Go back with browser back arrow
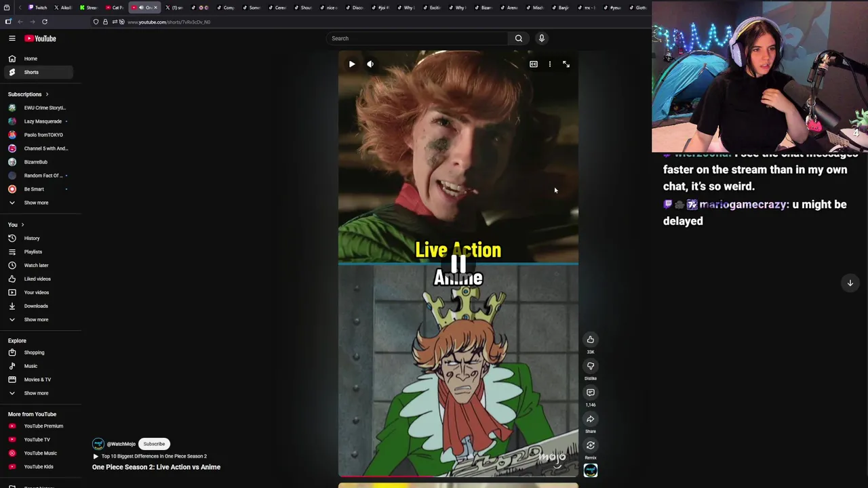The height and width of the screenshot is (488, 868). [x=20, y=22]
